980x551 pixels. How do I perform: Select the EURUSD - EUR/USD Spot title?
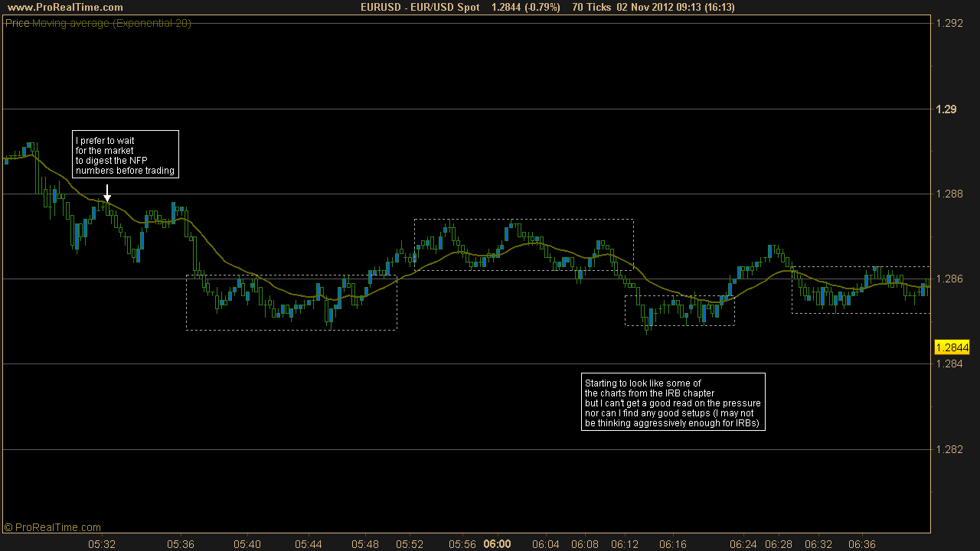point(420,7)
